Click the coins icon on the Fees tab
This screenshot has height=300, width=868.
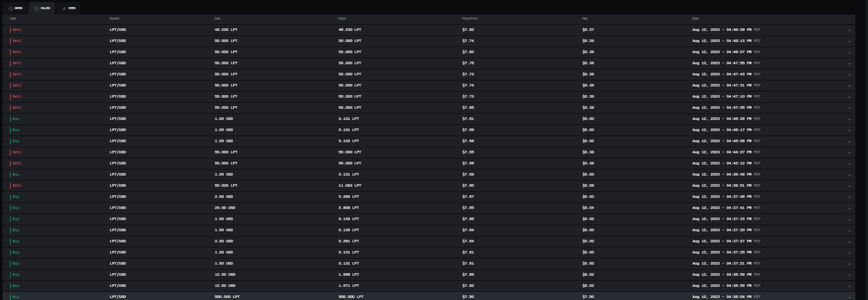point(64,9)
